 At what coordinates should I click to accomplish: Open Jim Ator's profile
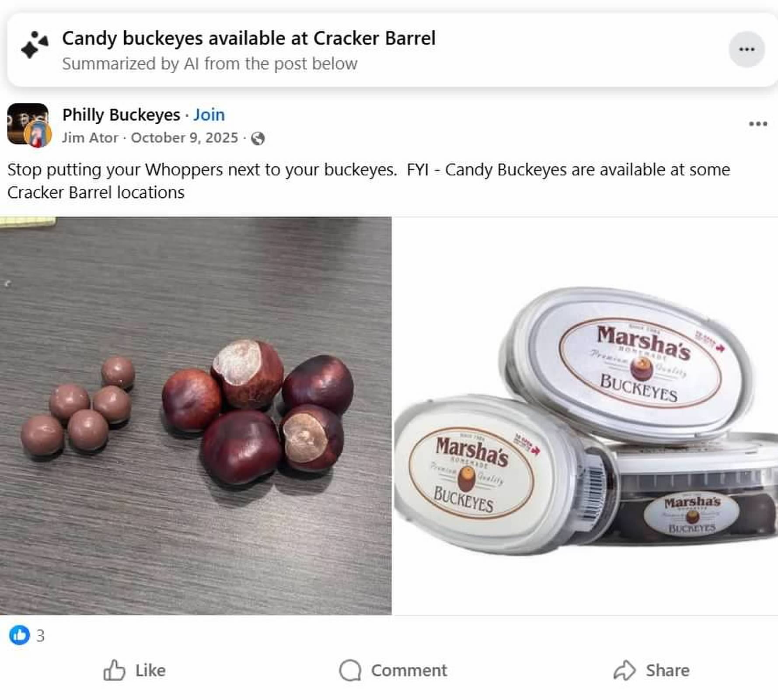click(x=90, y=138)
